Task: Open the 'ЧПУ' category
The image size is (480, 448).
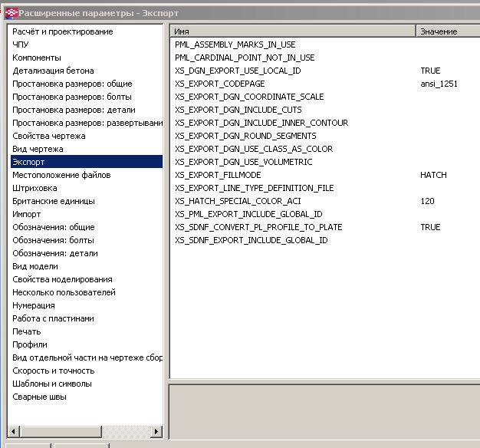Action: click(x=21, y=44)
